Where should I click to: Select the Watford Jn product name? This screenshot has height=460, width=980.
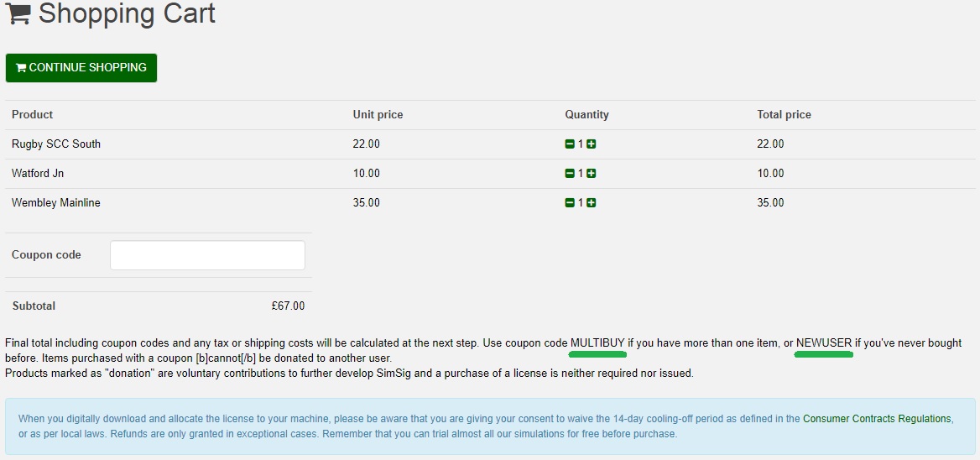pyautogui.click(x=38, y=174)
